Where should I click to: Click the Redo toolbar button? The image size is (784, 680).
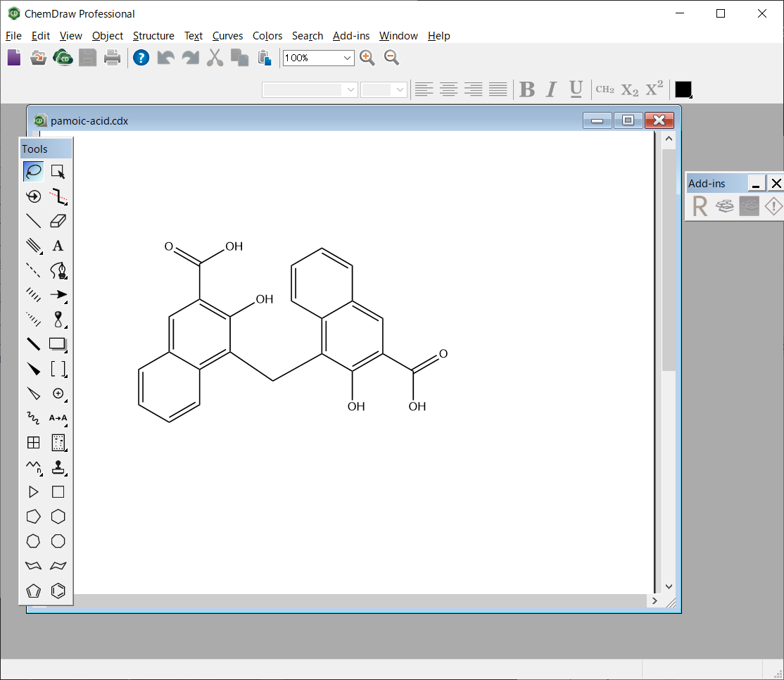click(x=190, y=58)
